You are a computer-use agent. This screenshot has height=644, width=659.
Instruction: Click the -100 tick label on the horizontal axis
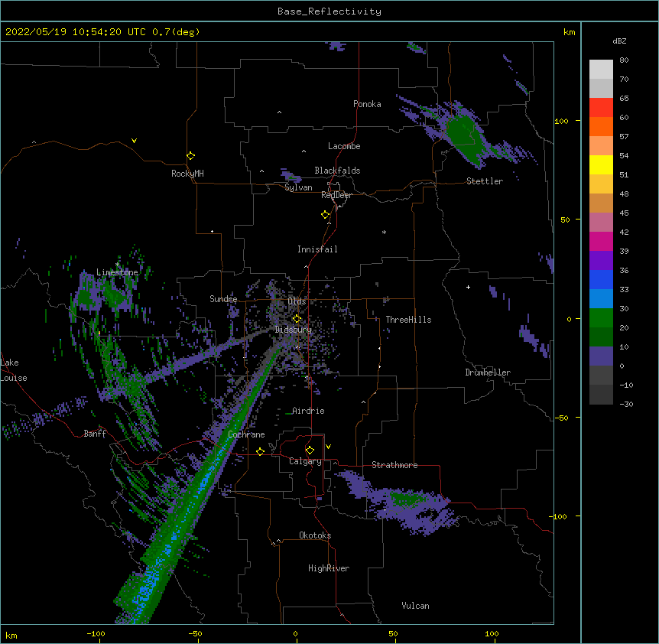[96, 633]
